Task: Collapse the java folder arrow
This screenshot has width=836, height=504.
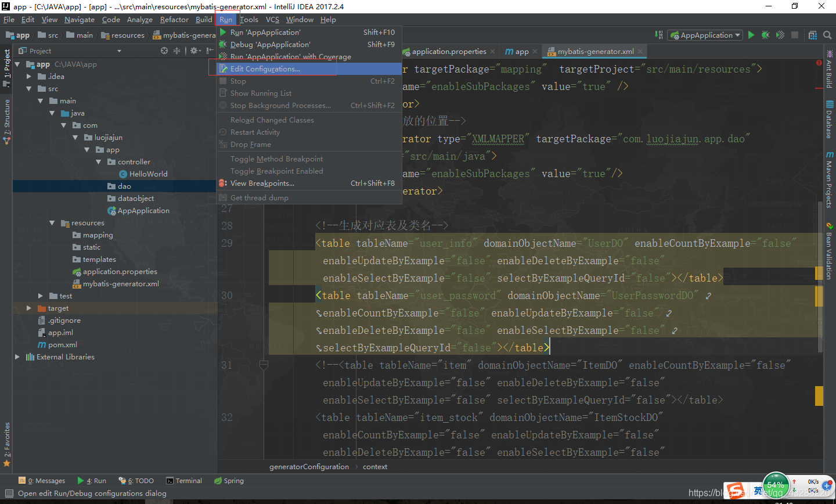Action: pyautogui.click(x=52, y=113)
